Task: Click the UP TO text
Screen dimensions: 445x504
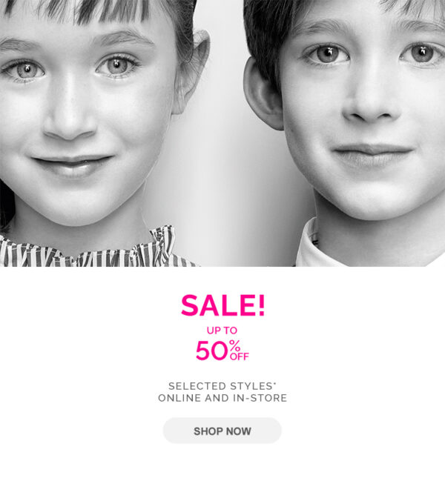Action: click(x=222, y=331)
